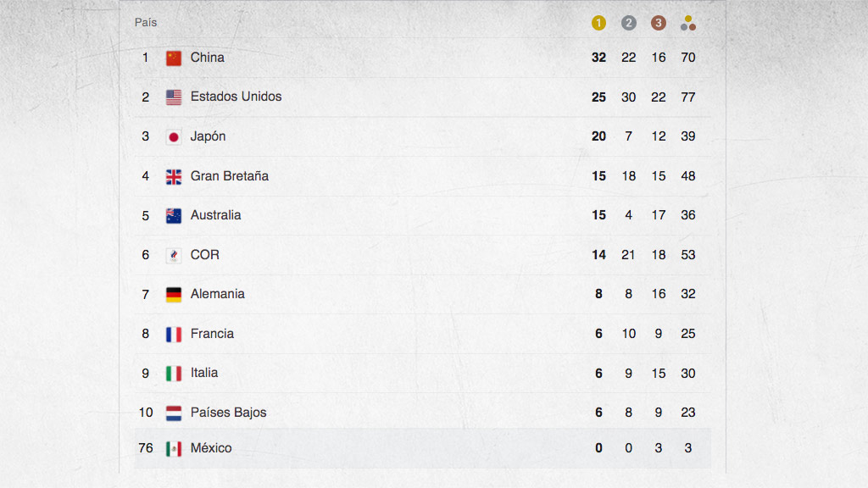Click the México flag icon
This screenshot has width=868, height=488.
(174, 449)
